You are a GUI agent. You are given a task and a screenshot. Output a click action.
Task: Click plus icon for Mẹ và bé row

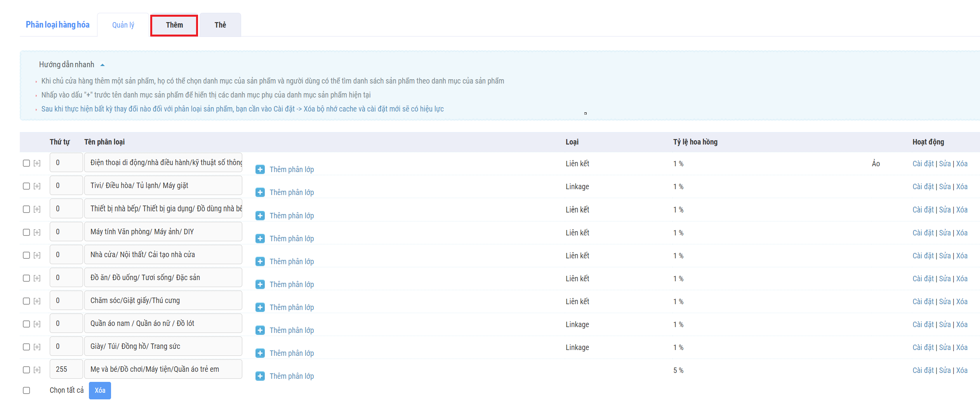point(260,376)
